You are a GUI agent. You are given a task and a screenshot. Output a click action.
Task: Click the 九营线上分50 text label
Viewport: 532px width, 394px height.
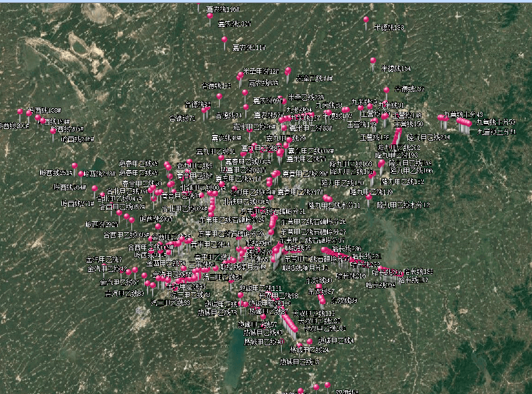click(496, 122)
